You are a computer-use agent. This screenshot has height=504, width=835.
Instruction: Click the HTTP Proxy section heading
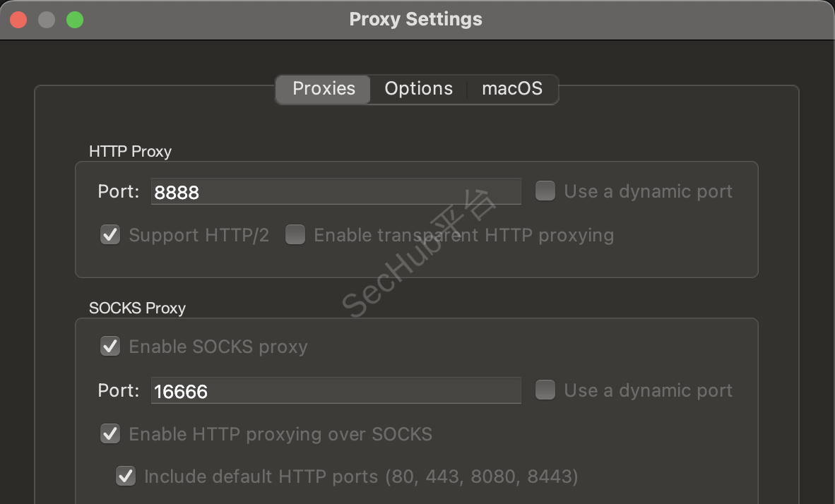(130, 151)
